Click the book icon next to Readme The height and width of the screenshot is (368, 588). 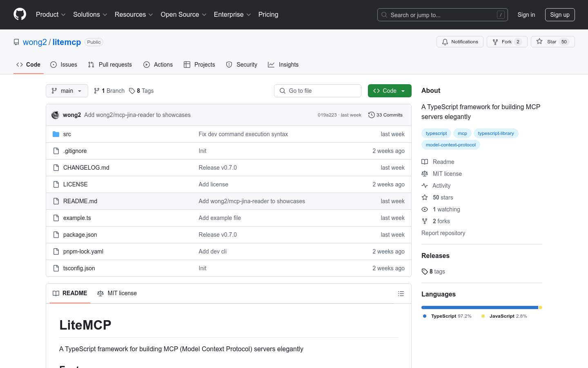pyautogui.click(x=425, y=162)
